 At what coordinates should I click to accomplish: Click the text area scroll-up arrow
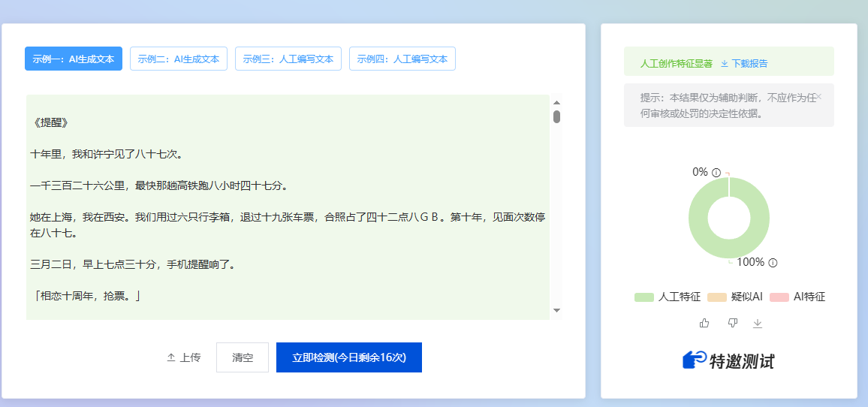tap(557, 102)
